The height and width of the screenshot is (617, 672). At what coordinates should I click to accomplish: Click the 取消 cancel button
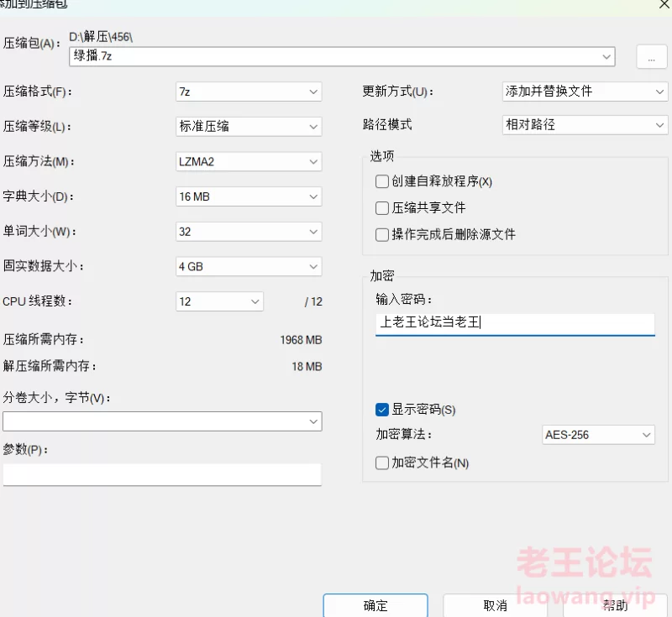click(495, 605)
